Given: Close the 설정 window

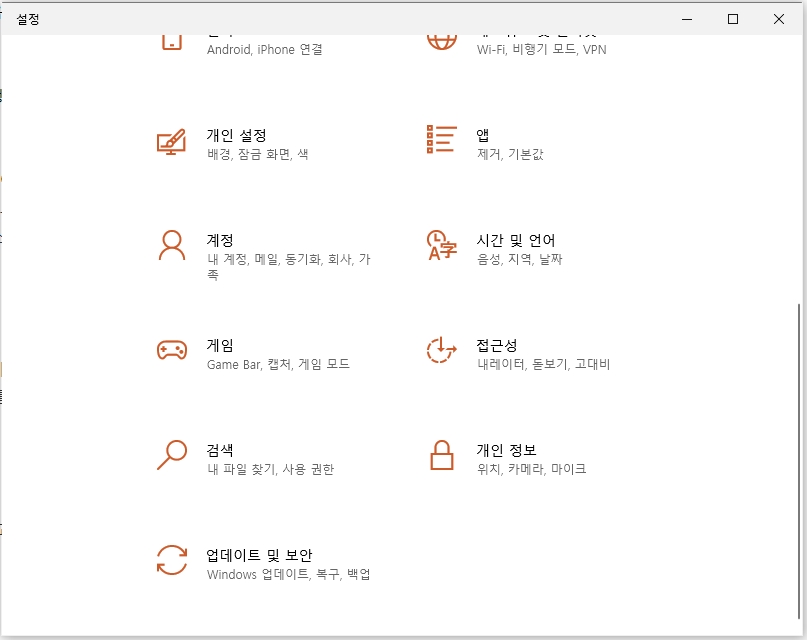Looking at the screenshot, I should (779, 19).
